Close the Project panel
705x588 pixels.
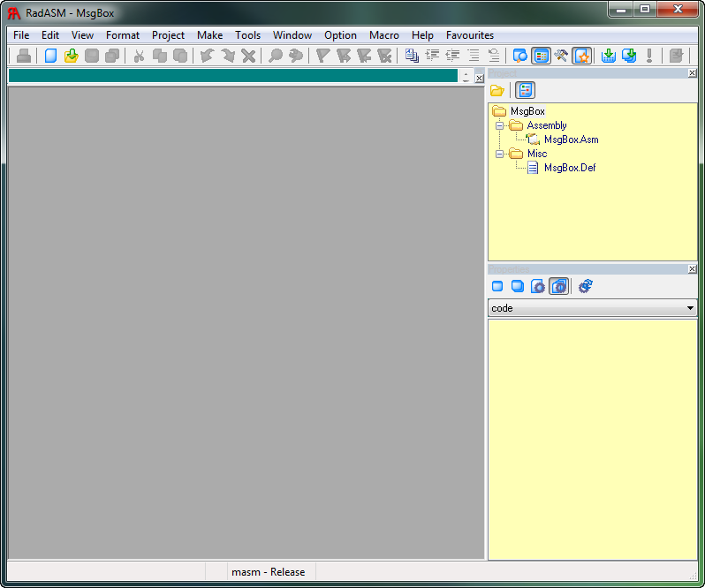tap(693, 72)
